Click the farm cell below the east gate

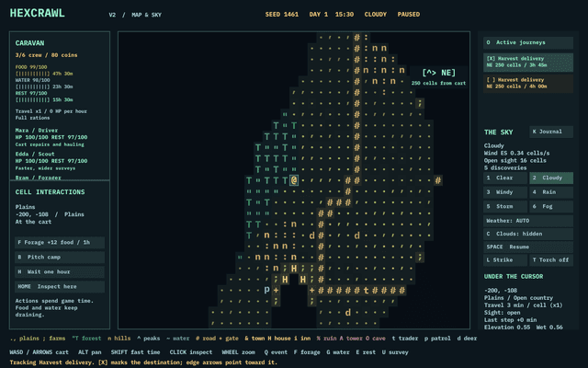click(311, 301)
